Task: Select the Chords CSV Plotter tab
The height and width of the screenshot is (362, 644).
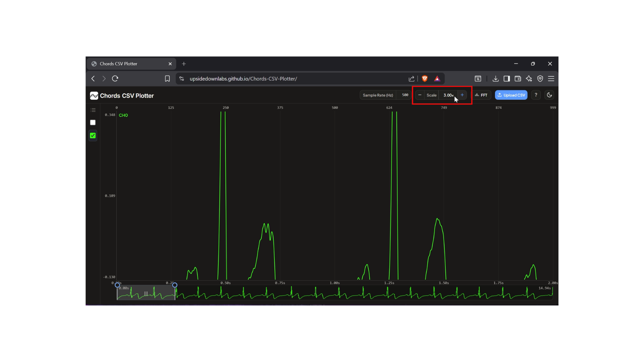Action: (131, 64)
